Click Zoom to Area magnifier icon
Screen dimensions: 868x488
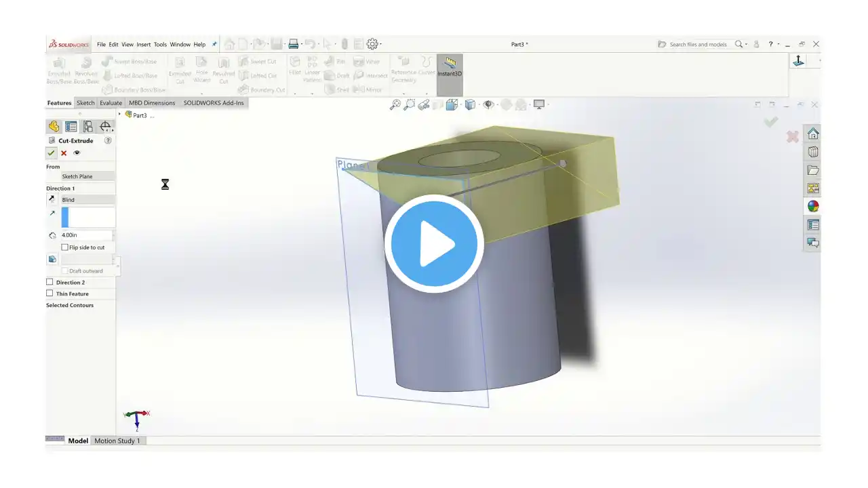point(409,104)
